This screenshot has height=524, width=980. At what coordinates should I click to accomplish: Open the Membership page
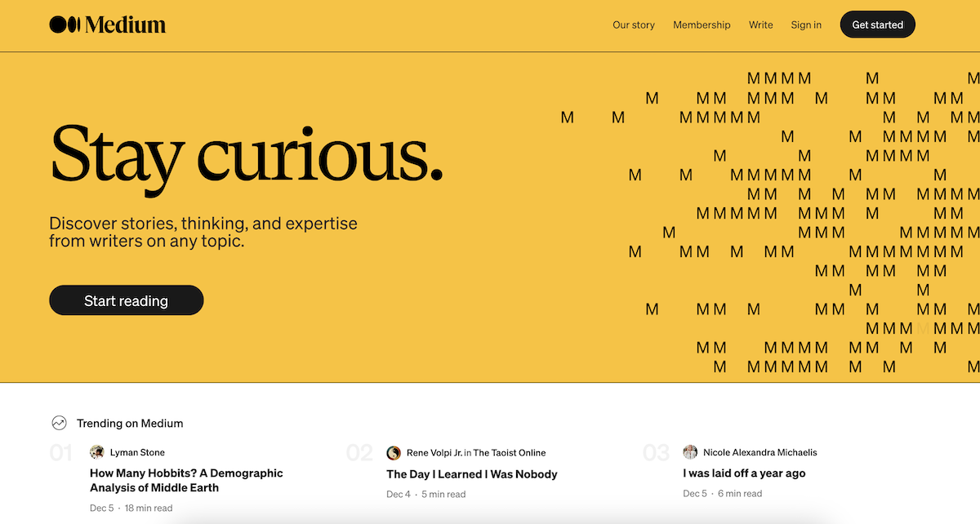pyautogui.click(x=702, y=25)
